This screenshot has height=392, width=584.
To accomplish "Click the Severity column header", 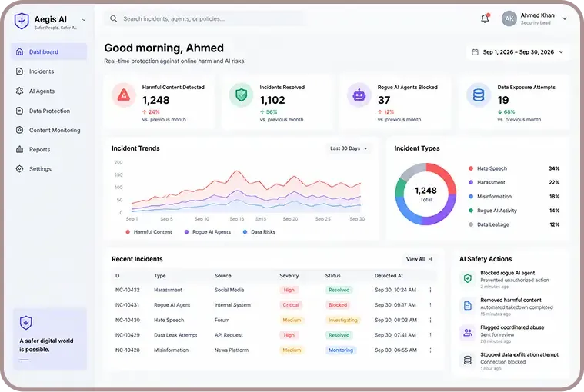I will pos(289,276).
